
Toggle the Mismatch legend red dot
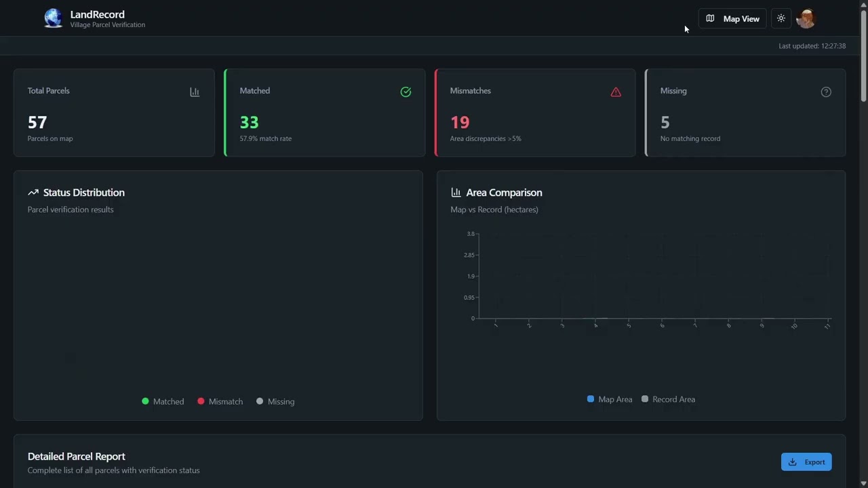(x=201, y=401)
